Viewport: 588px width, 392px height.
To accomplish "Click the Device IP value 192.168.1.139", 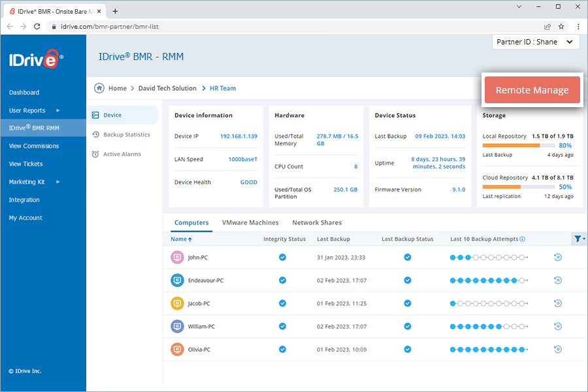I will tap(238, 136).
